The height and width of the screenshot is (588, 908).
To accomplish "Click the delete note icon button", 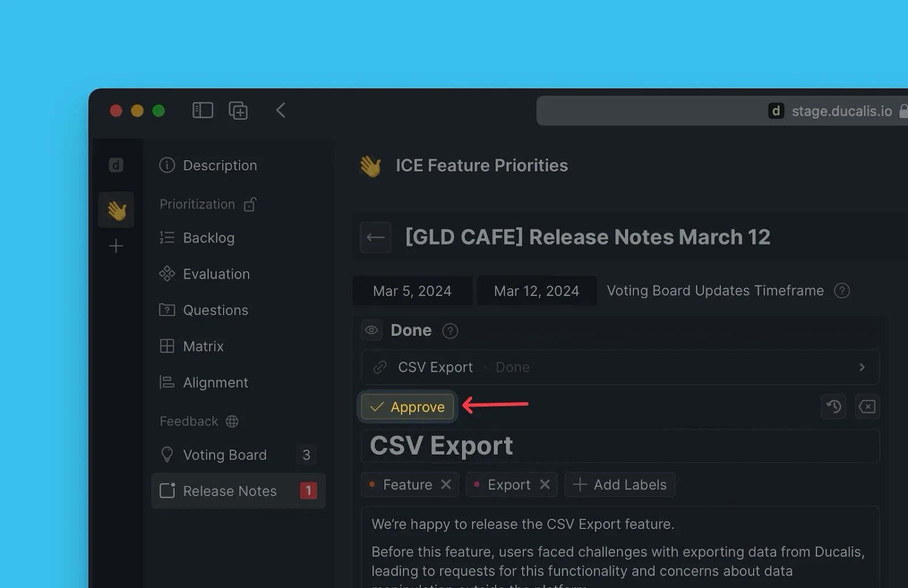I will [x=867, y=406].
